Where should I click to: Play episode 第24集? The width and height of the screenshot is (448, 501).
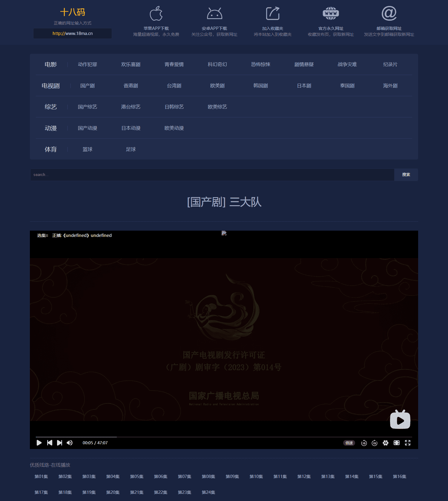(x=208, y=492)
